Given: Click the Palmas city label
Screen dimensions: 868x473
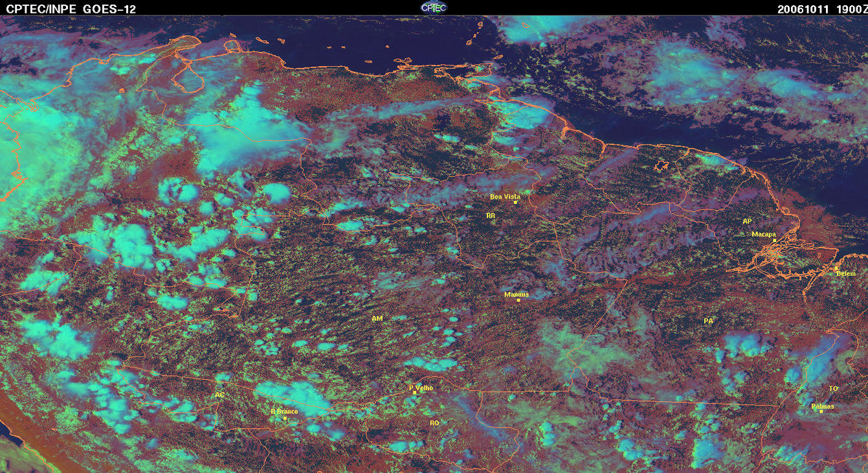Looking at the screenshot, I should pyautogui.click(x=823, y=407).
